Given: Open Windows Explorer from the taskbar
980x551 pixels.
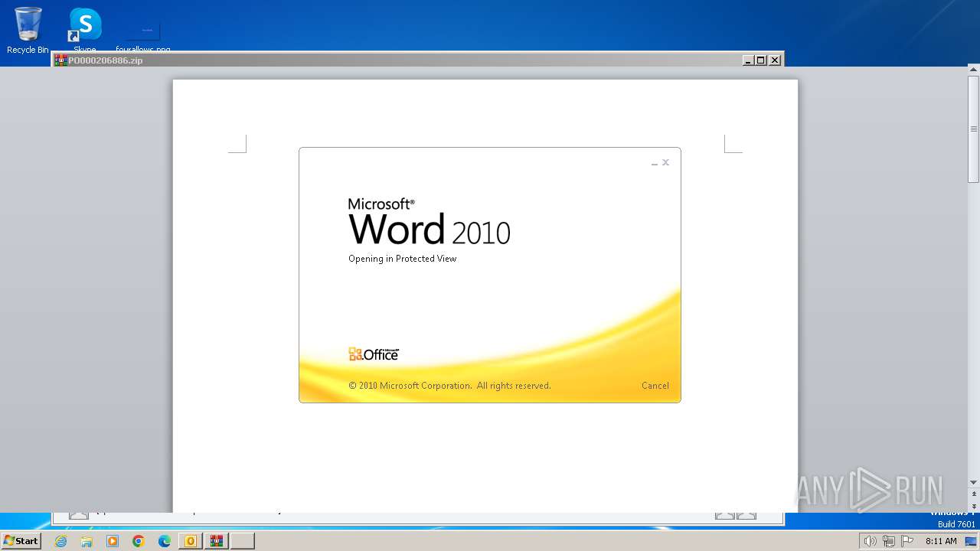Looking at the screenshot, I should pos(87,541).
